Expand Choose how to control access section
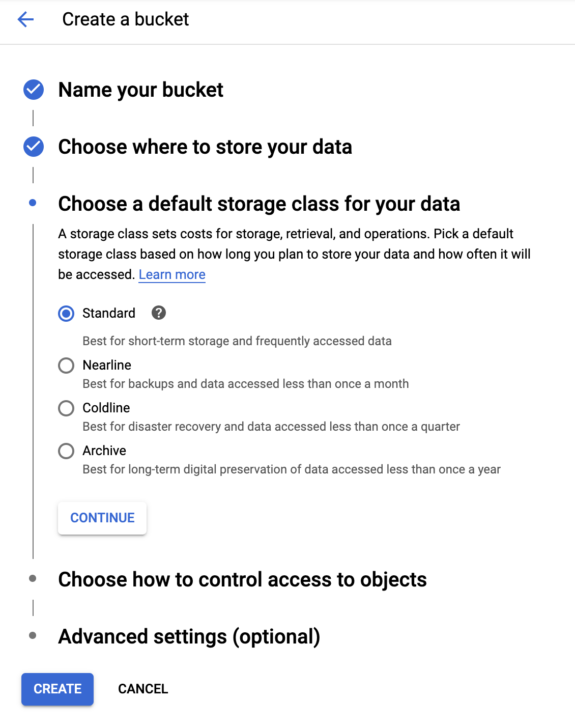Viewport: 575px width, 728px height. (242, 580)
